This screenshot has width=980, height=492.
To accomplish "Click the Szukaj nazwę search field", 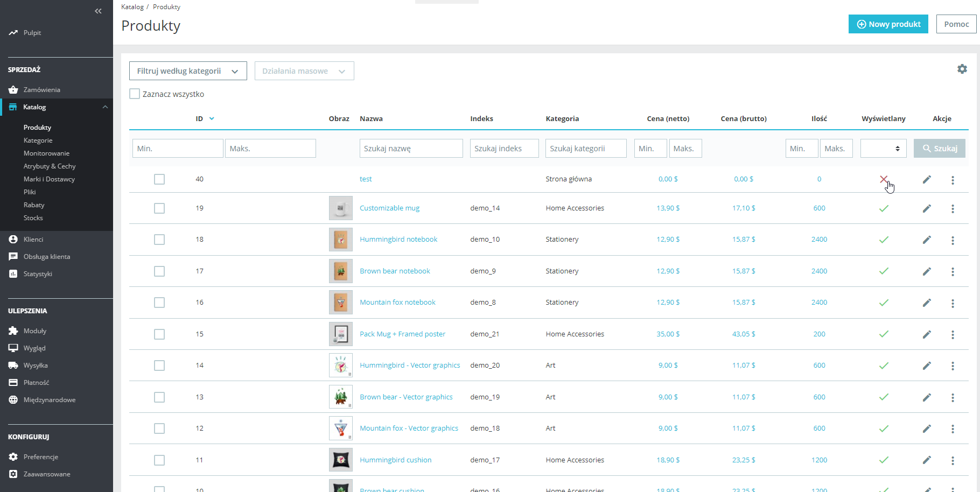I will pyautogui.click(x=411, y=149).
